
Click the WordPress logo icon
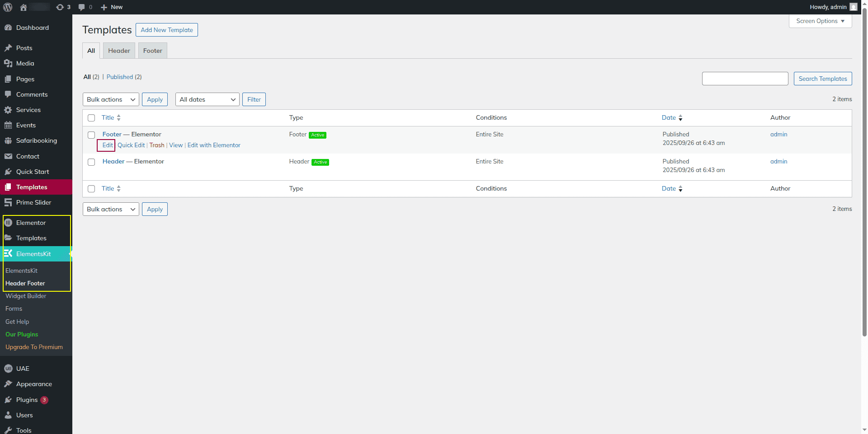click(x=8, y=7)
